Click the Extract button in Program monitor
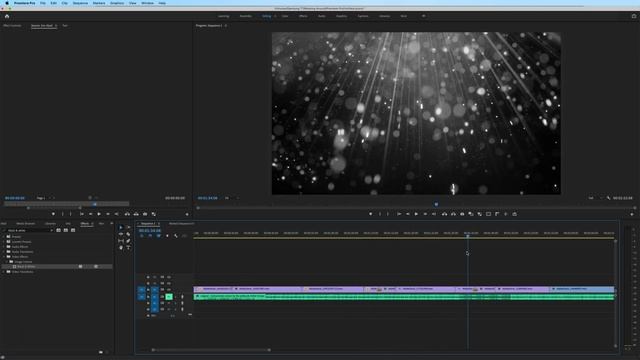This screenshot has height=360, width=640. pyautogui.click(x=453, y=214)
